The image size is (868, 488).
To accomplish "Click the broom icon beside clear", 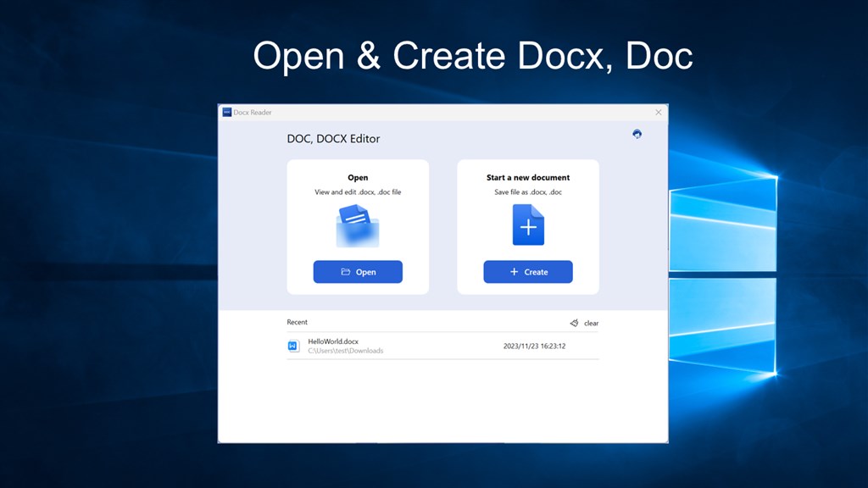I will [574, 323].
